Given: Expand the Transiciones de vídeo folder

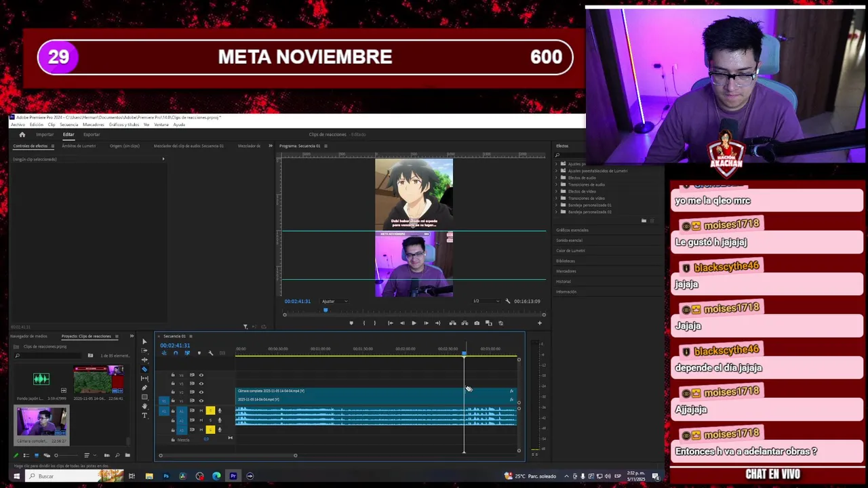Looking at the screenshot, I should point(557,198).
